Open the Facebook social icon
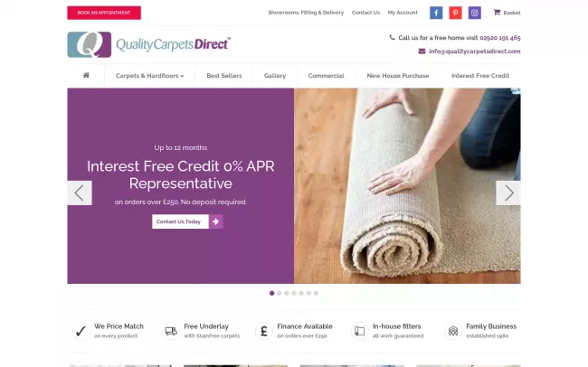The width and height of the screenshot is (588, 367). coord(436,13)
